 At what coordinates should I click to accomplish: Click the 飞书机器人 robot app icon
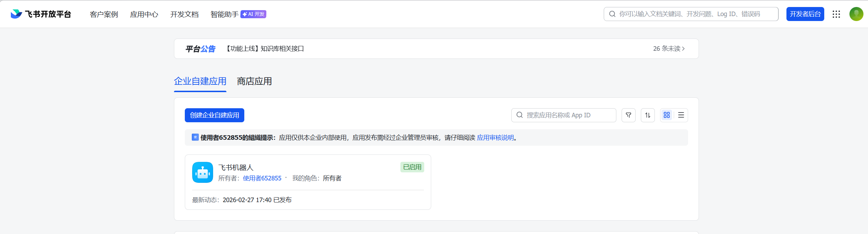click(x=203, y=172)
